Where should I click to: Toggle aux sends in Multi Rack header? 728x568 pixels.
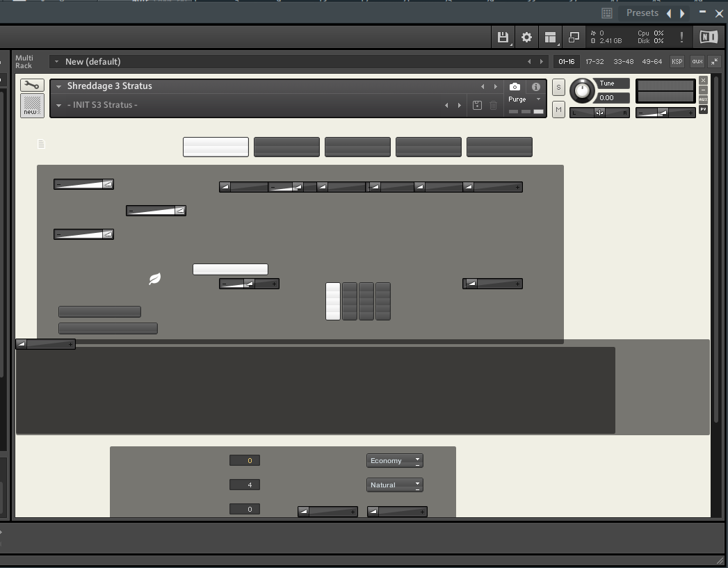(x=697, y=61)
